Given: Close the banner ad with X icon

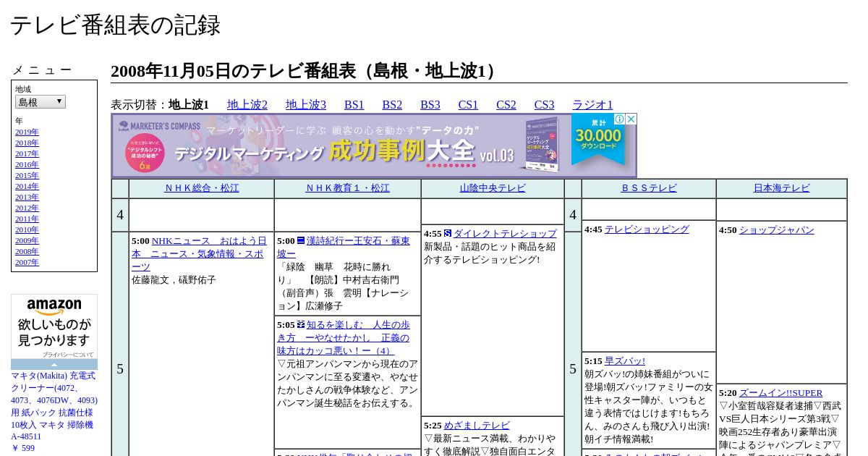Looking at the screenshot, I should (x=631, y=119).
